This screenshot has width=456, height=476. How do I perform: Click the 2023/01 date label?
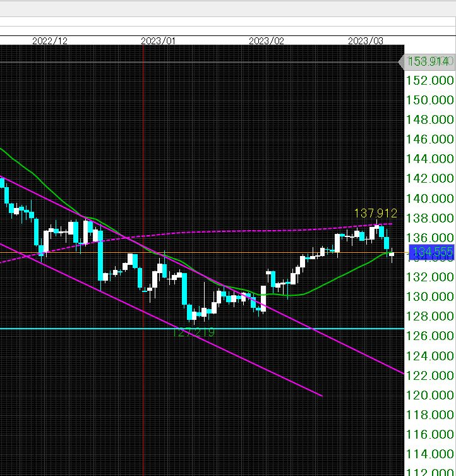click(158, 41)
